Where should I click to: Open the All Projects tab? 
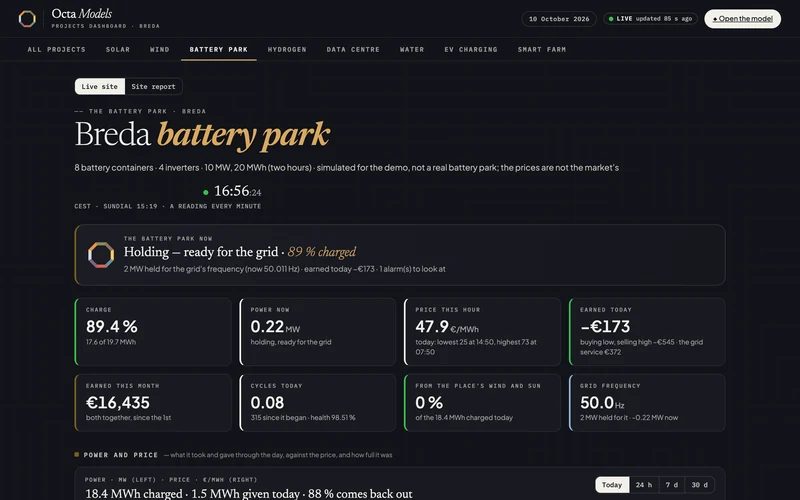(57, 49)
